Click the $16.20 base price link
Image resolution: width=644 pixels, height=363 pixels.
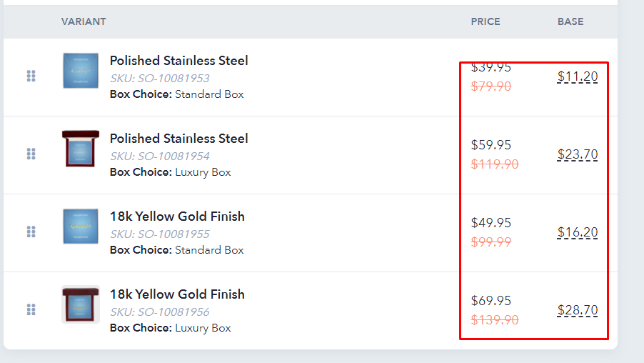(x=578, y=232)
